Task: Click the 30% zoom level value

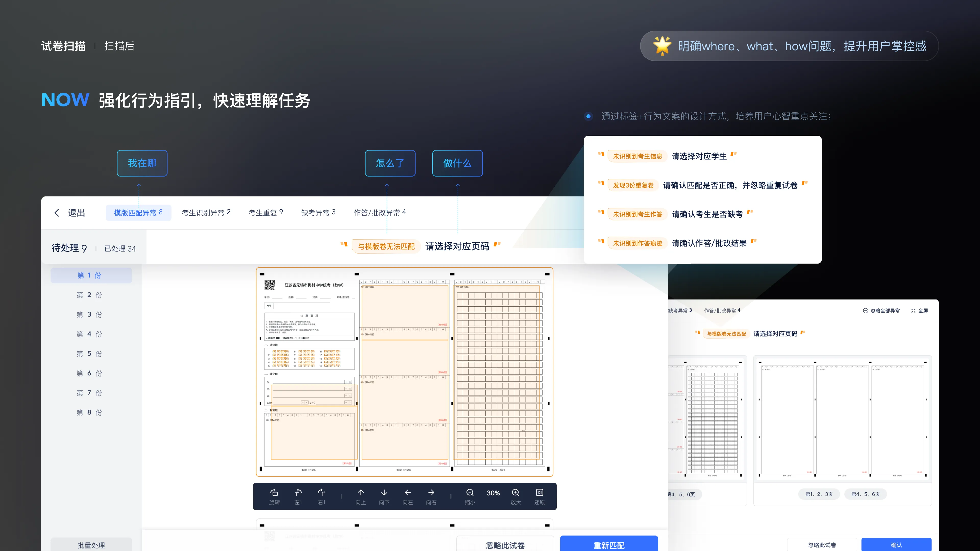Action: pyautogui.click(x=493, y=493)
